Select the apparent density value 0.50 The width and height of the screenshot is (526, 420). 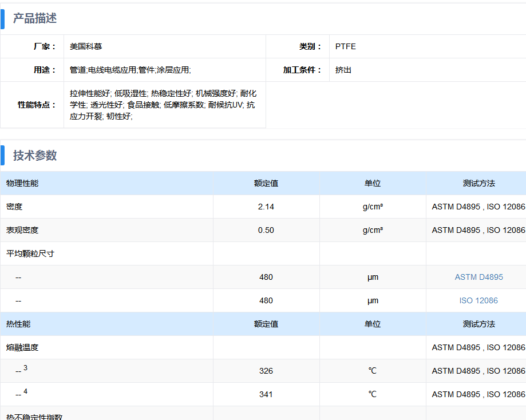coord(266,230)
